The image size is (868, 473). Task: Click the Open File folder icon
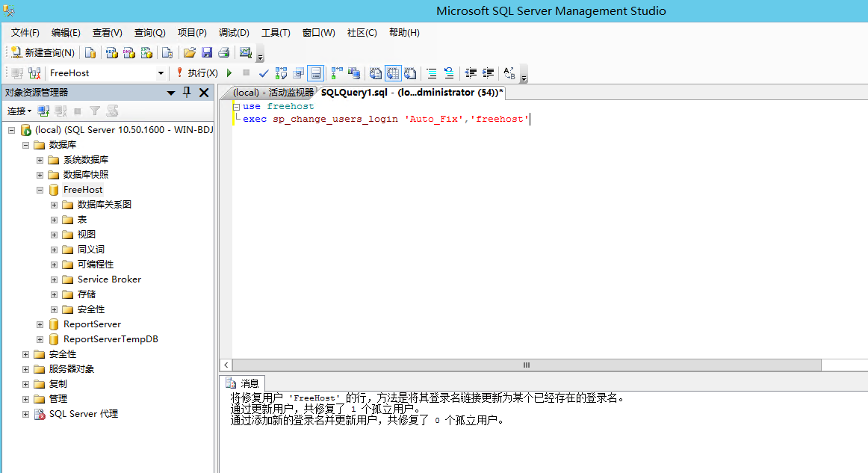[x=190, y=52]
